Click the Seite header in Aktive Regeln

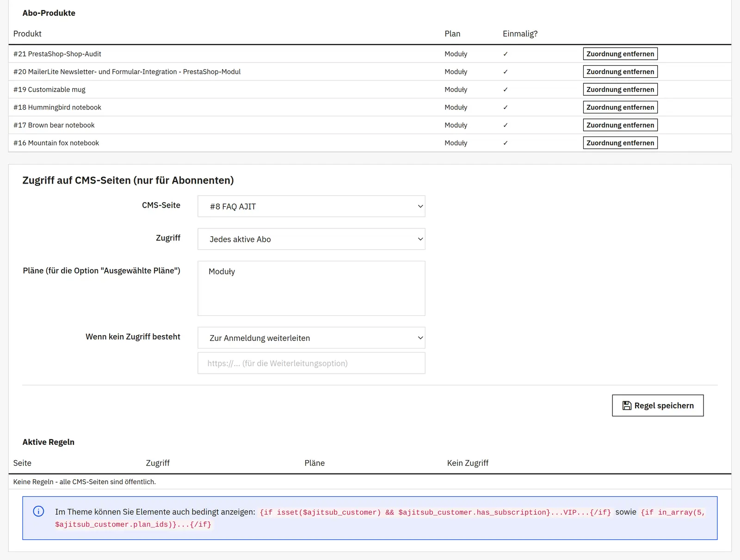point(22,463)
